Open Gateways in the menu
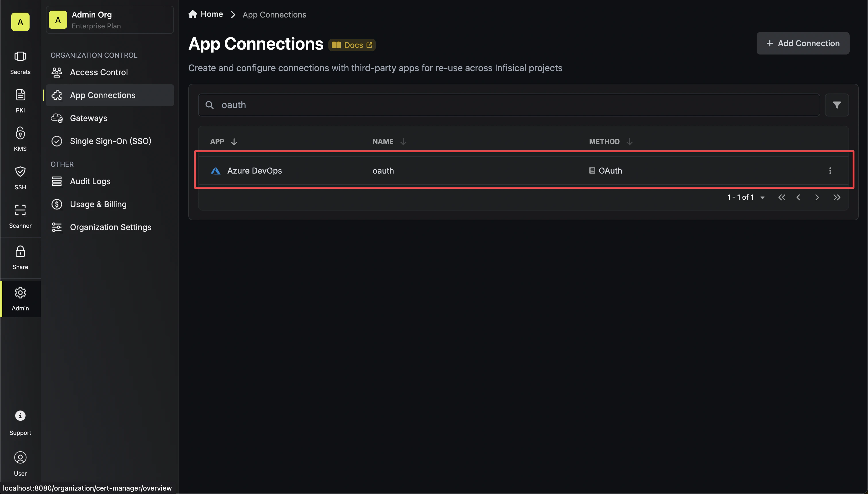This screenshot has height=494, width=868. point(110,118)
